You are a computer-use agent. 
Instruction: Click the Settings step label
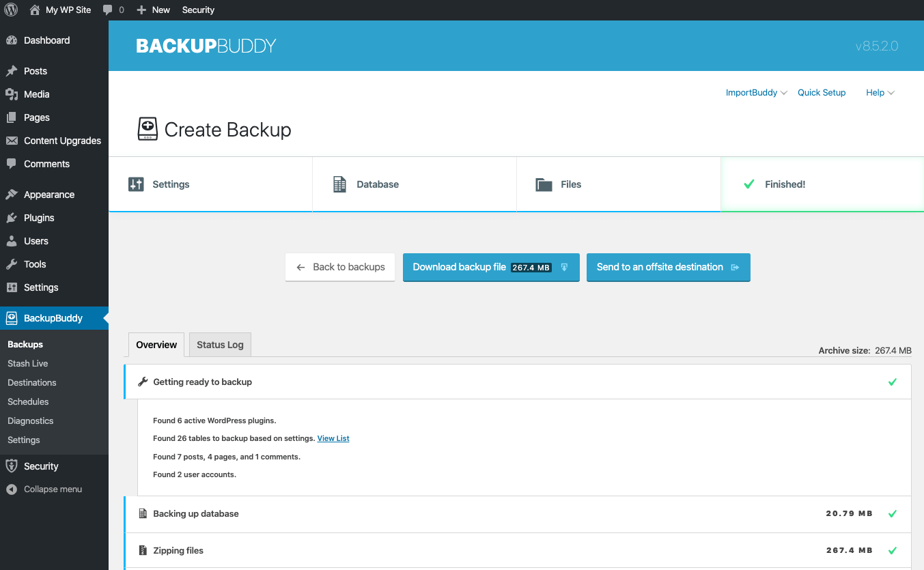(171, 184)
